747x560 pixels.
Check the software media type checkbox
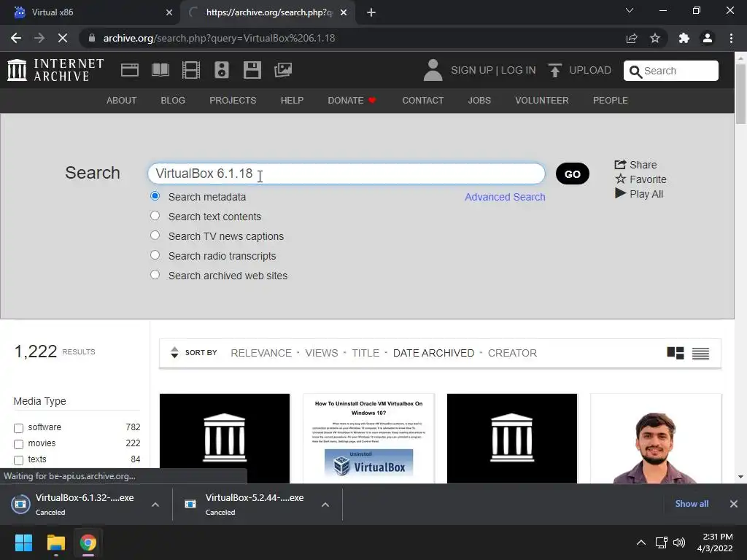pyautogui.click(x=18, y=428)
